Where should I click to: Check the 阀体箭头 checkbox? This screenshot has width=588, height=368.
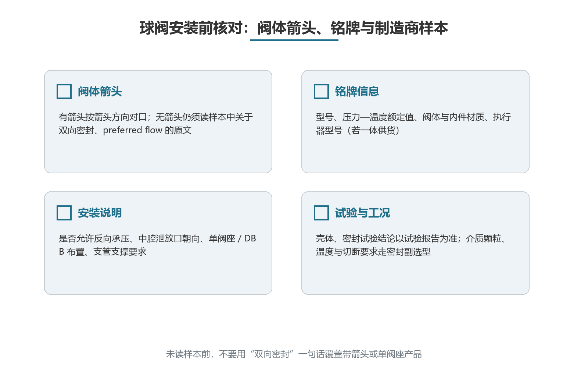[64, 91]
